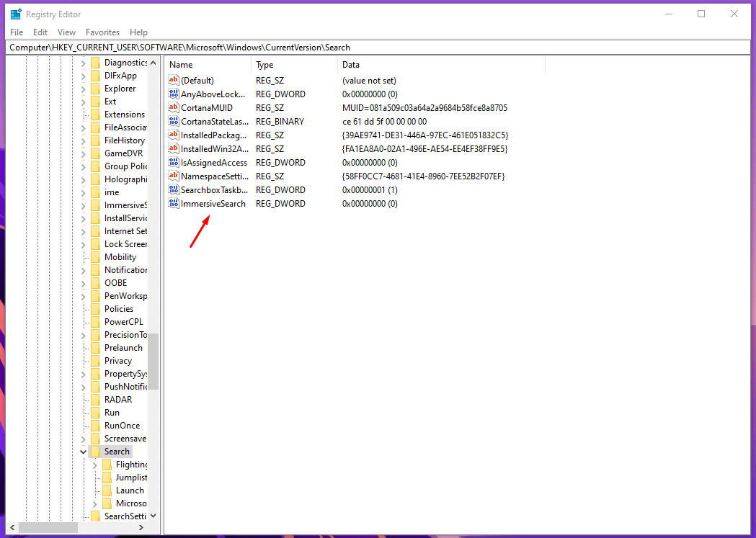Click the tree scroll down arrow

154,516
